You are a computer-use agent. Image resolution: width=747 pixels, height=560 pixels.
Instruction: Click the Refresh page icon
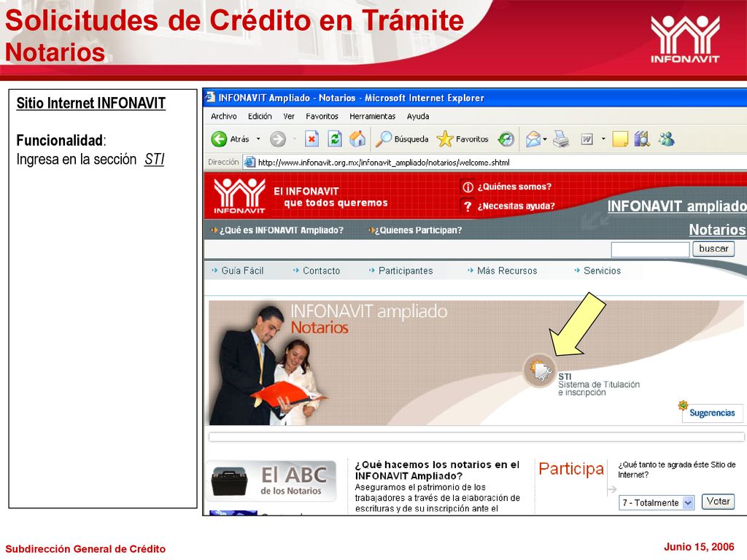(335, 139)
